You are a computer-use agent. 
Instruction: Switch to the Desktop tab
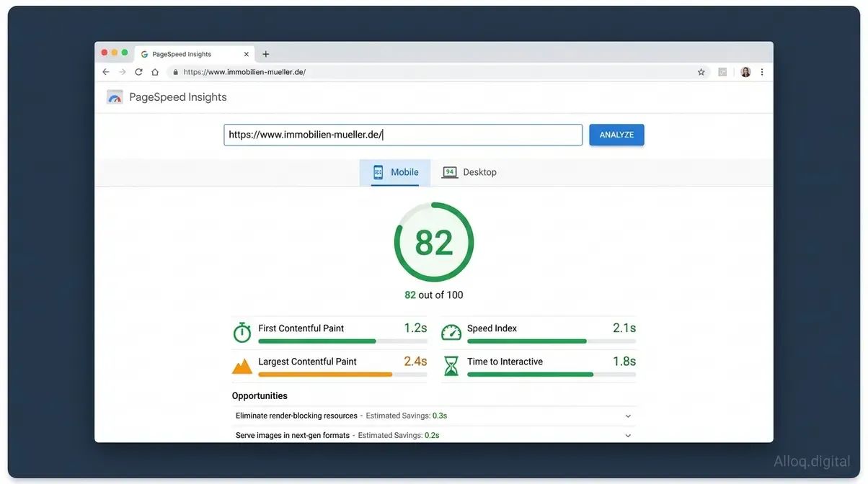(x=469, y=173)
